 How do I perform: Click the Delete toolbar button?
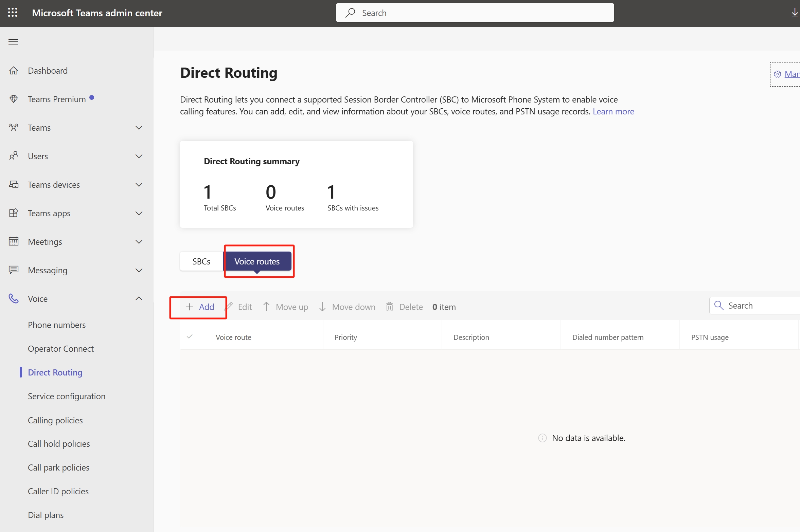[x=404, y=307]
